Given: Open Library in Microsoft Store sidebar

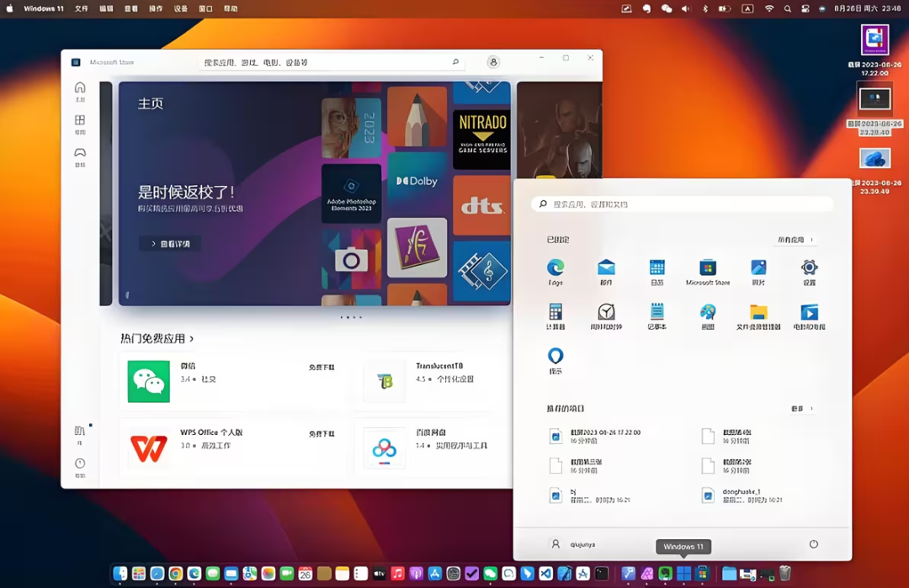Looking at the screenshot, I should 80,434.
